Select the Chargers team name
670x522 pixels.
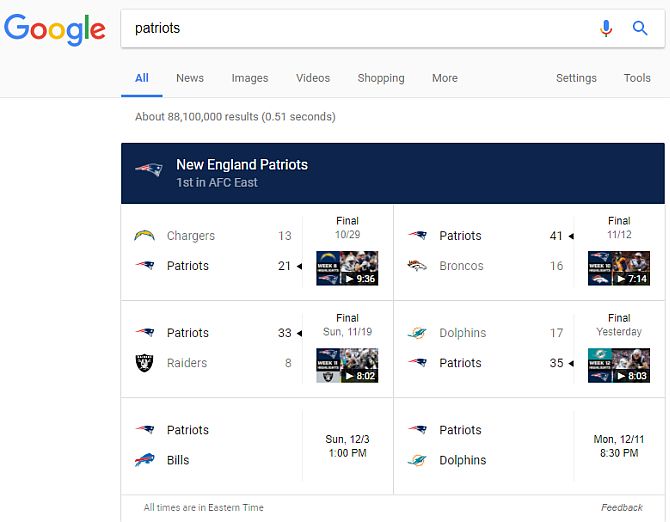tap(191, 236)
